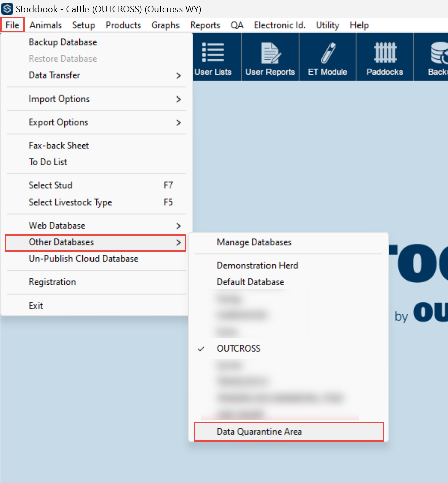Viewport: 448px width, 483px height.
Task: Expand the Other Databases submenu arrow
Action: pyautogui.click(x=178, y=242)
